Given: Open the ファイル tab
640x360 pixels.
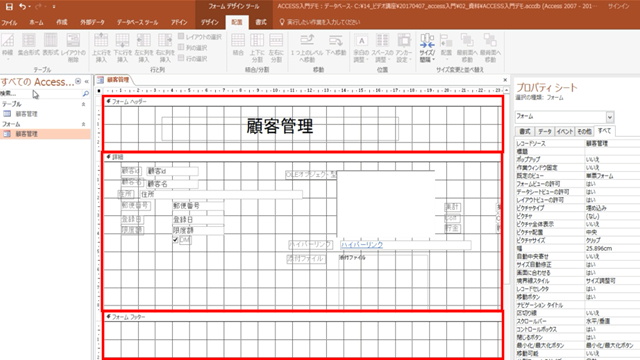Looking at the screenshot, I should [x=9, y=22].
